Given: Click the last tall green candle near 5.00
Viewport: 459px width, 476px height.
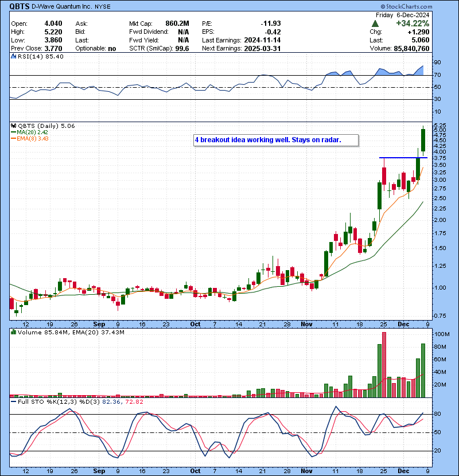Looking at the screenshot, I should point(423,141).
